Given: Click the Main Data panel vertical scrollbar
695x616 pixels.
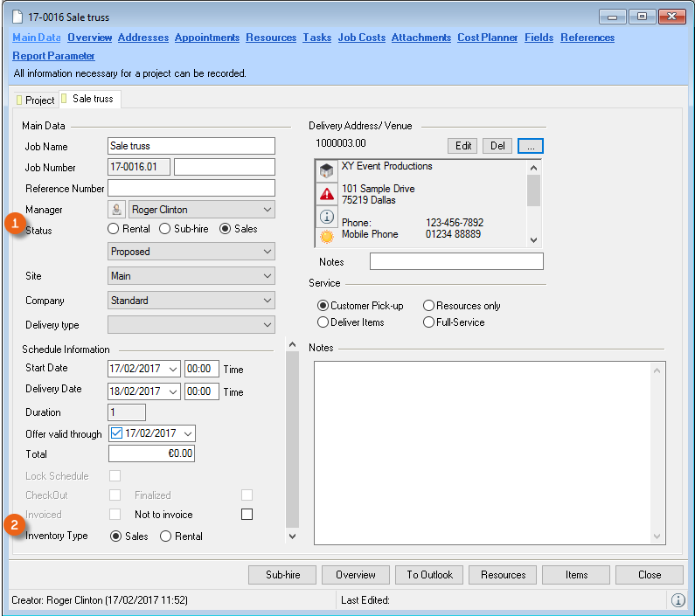Looking at the screenshot, I should pyautogui.click(x=293, y=437).
